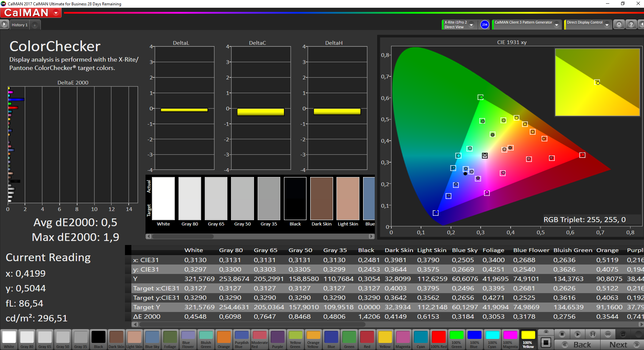644x350 pixels.
Task: Open the CalMAN main menu logo
Action: tap(31, 13)
